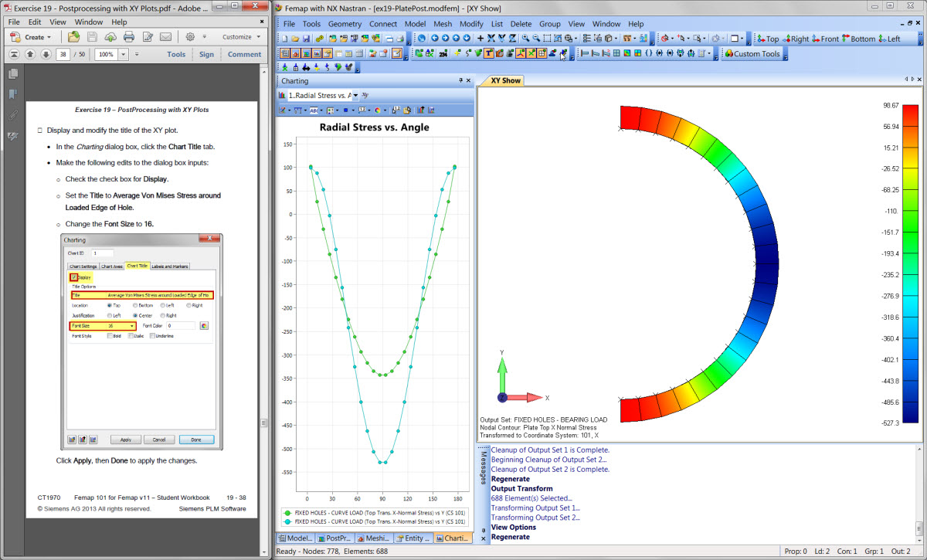Open the Modify menu in Femap
The width and height of the screenshot is (927, 560).
(471, 24)
